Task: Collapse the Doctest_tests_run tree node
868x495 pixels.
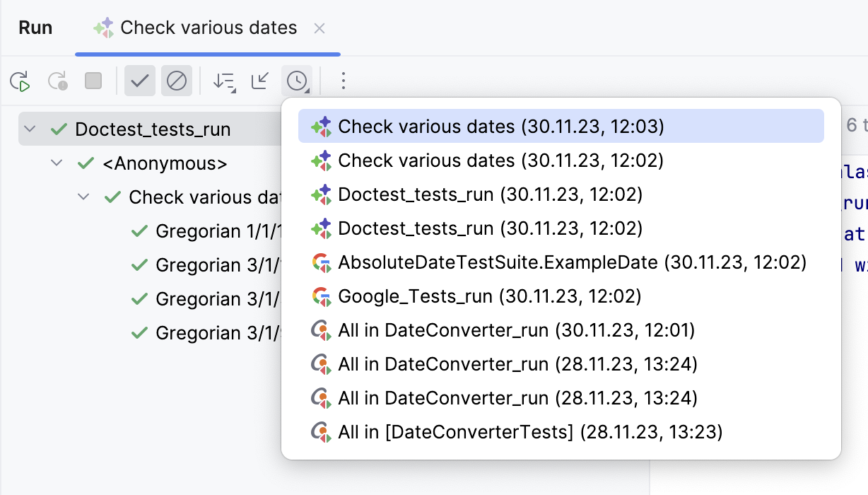Action: (28, 129)
